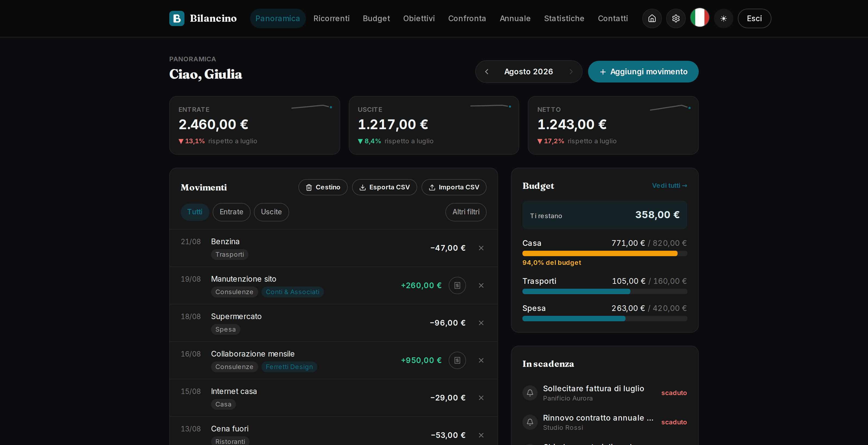Open invoice icon for Collaborazione mensile
The width and height of the screenshot is (868, 445).
tap(457, 360)
